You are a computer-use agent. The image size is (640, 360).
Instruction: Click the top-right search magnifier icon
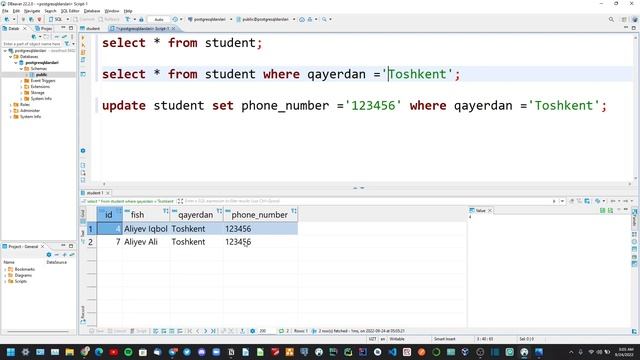(x=611, y=19)
